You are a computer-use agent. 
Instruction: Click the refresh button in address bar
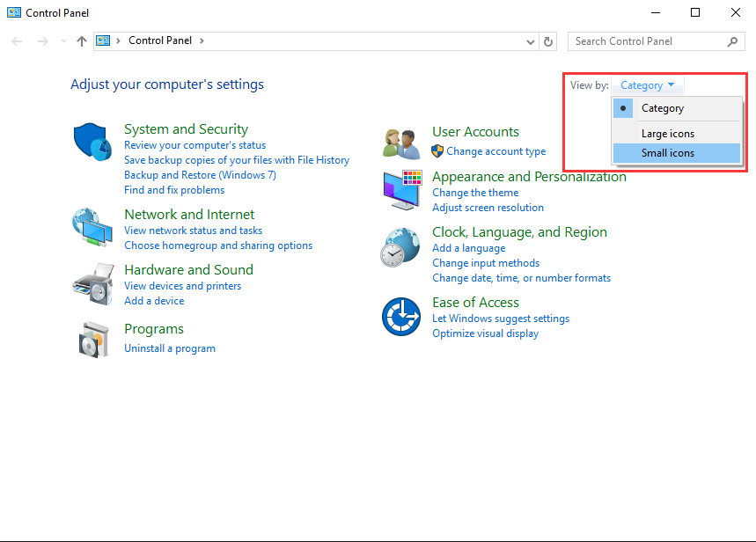click(x=549, y=41)
